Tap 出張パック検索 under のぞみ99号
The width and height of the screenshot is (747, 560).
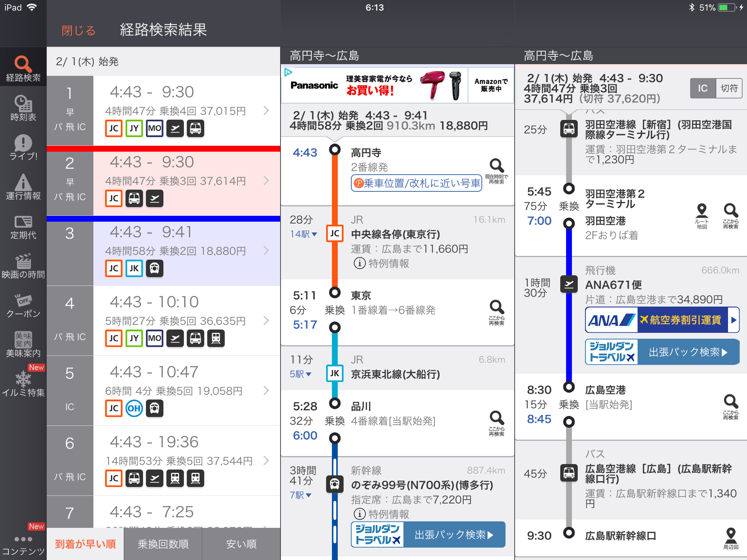[x=428, y=535]
